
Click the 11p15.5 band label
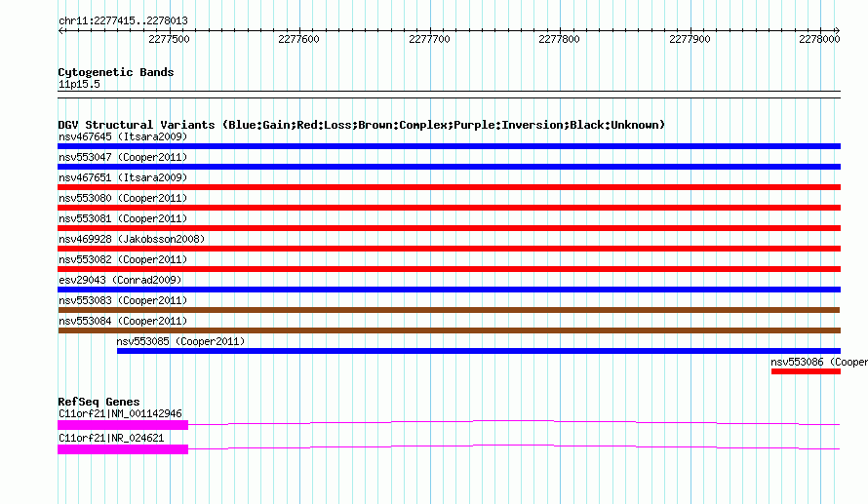79,84
